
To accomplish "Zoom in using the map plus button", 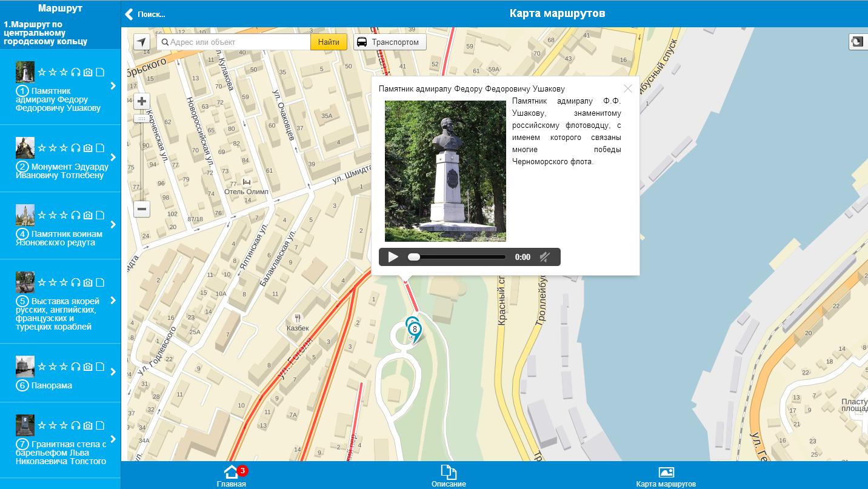I will (x=141, y=101).
